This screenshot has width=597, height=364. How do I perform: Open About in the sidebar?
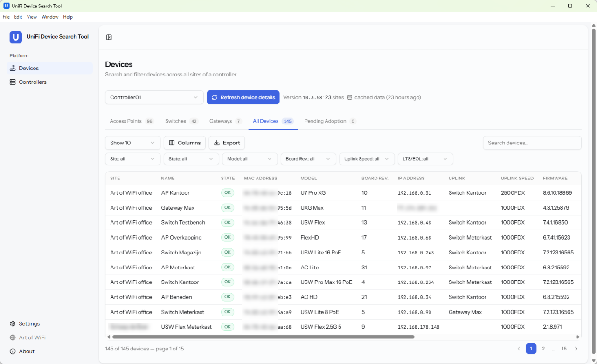pos(50,351)
